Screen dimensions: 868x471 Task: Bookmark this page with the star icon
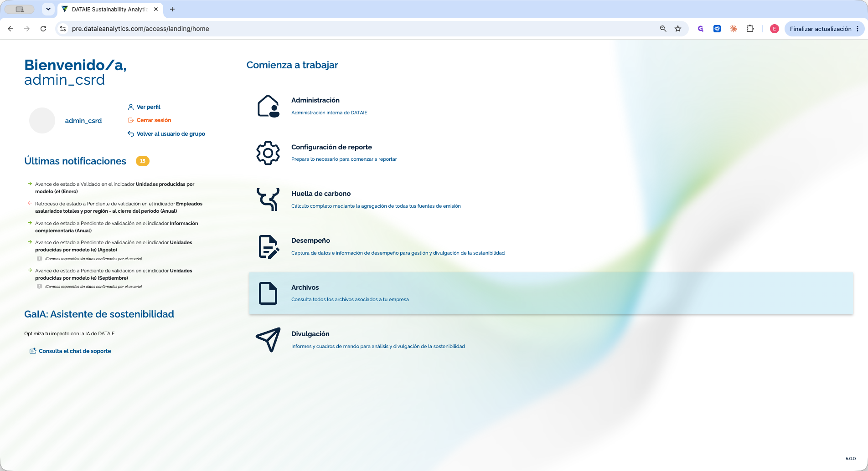click(x=678, y=29)
